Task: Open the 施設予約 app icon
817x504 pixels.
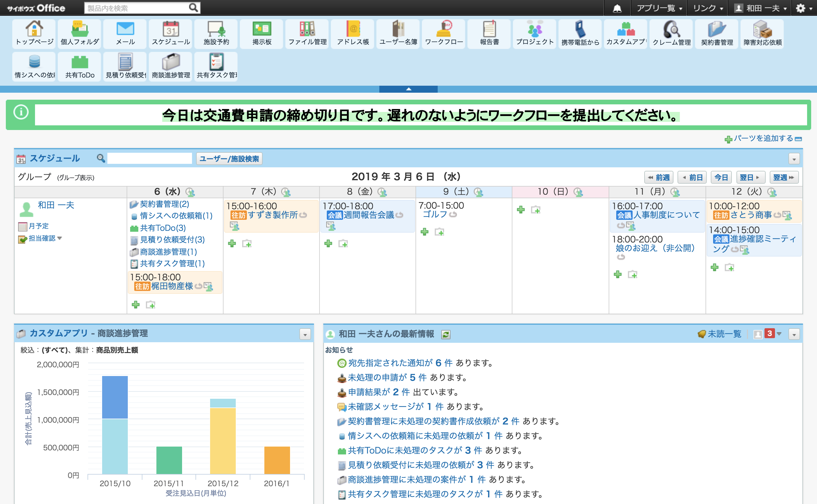Action: tap(216, 33)
